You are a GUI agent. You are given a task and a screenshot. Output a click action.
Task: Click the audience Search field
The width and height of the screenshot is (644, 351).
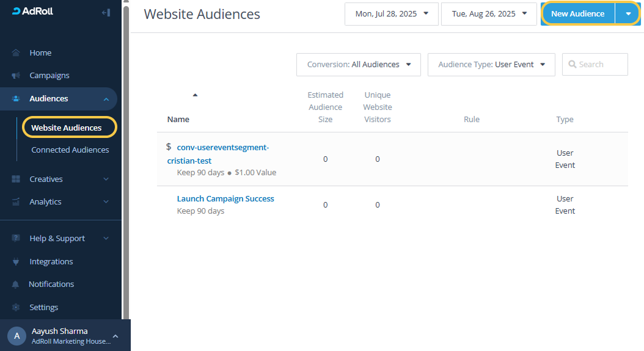(x=600, y=65)
